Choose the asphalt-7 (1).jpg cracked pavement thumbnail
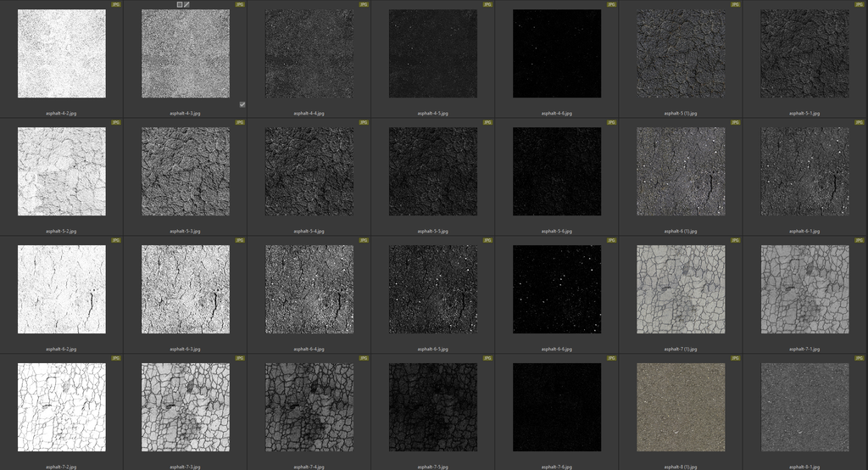868x470 pixels. pyautogui.click(x=681, y=289)
